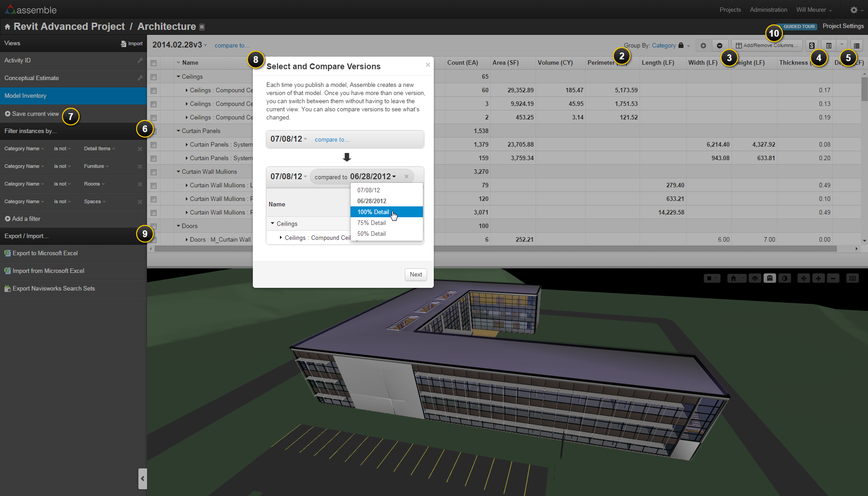Remove the Detail Items filter
Screen dimensions: 868x496
(x=140, y=149)
